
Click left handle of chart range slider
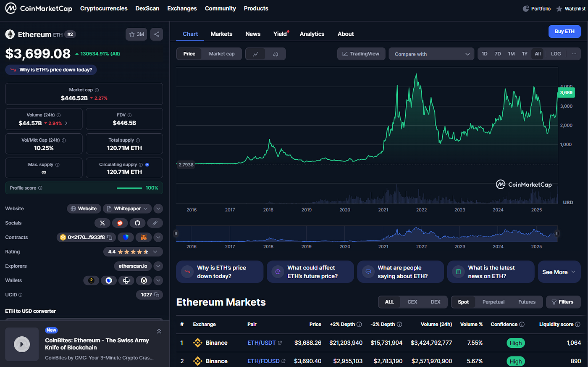[176, 233]
